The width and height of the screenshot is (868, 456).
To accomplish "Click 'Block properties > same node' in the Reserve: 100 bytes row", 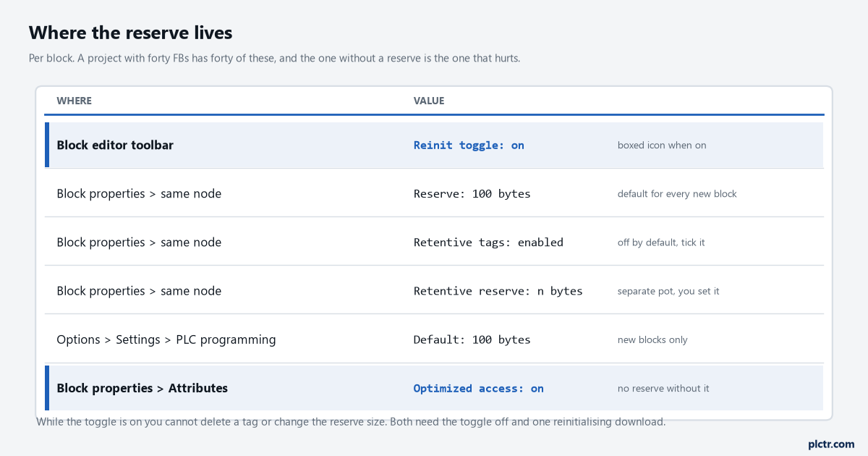I will tap(139, 193).
